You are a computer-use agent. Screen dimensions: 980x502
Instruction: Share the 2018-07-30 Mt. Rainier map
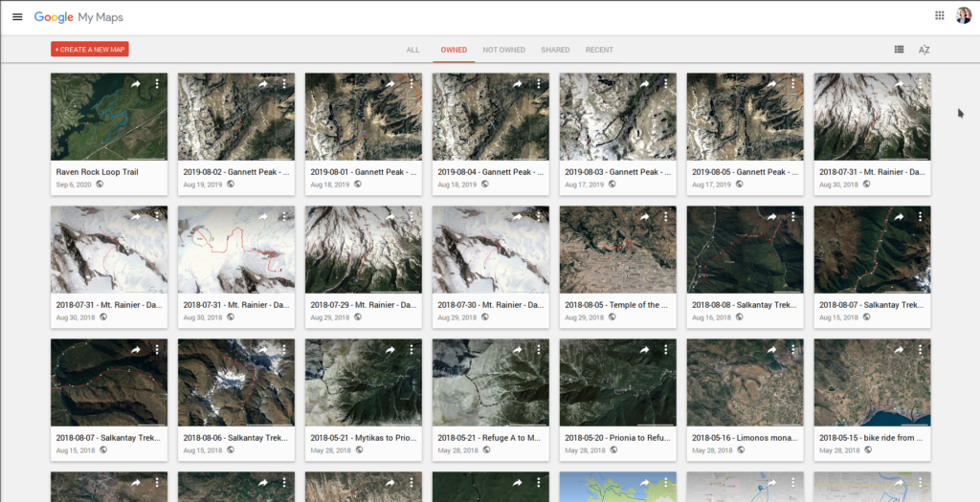click(x=518, y=217)
